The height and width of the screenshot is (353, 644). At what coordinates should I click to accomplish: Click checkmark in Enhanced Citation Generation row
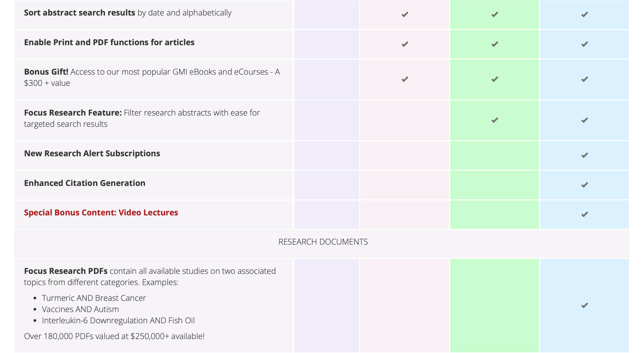click(584, 185)
